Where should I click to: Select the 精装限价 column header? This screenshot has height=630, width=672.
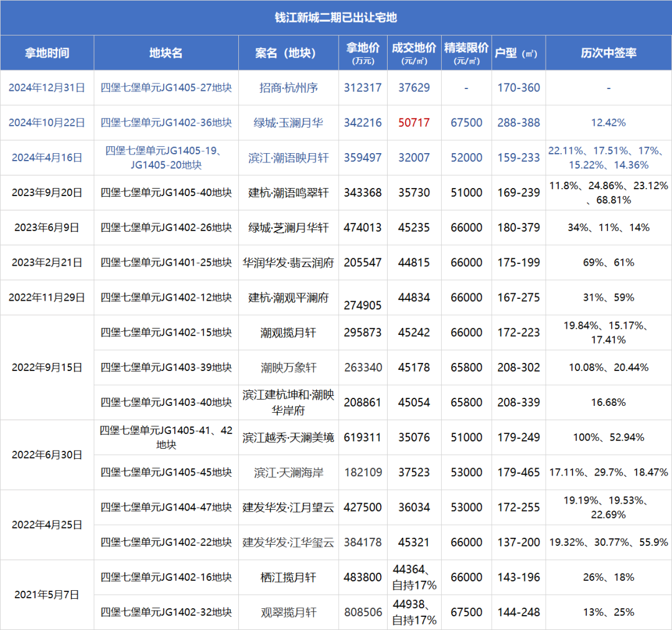tap(466, 53)
